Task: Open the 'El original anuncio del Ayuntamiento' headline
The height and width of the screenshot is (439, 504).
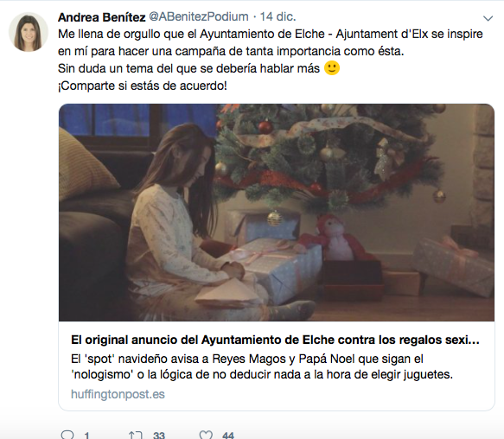Action: (x=275, y=340)
